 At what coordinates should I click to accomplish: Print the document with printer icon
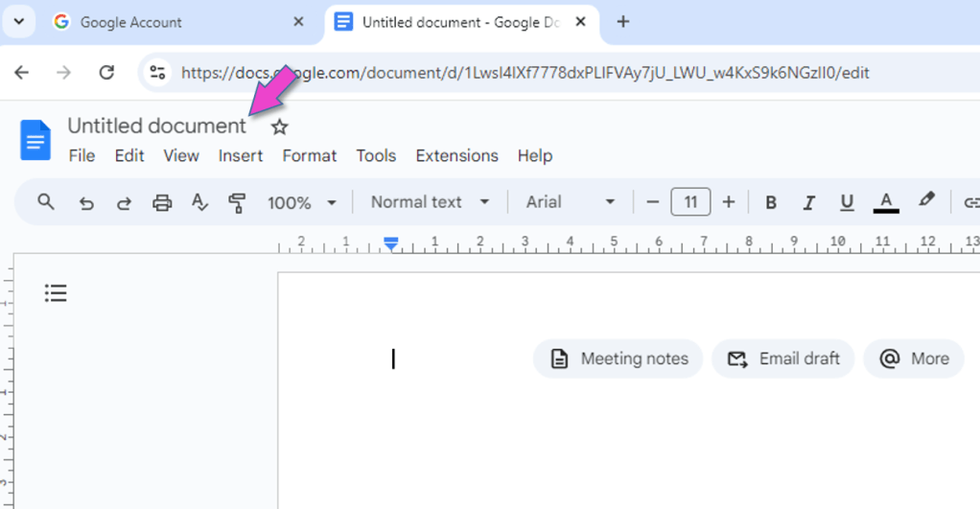pyautogui.click(x=162, y=202)
